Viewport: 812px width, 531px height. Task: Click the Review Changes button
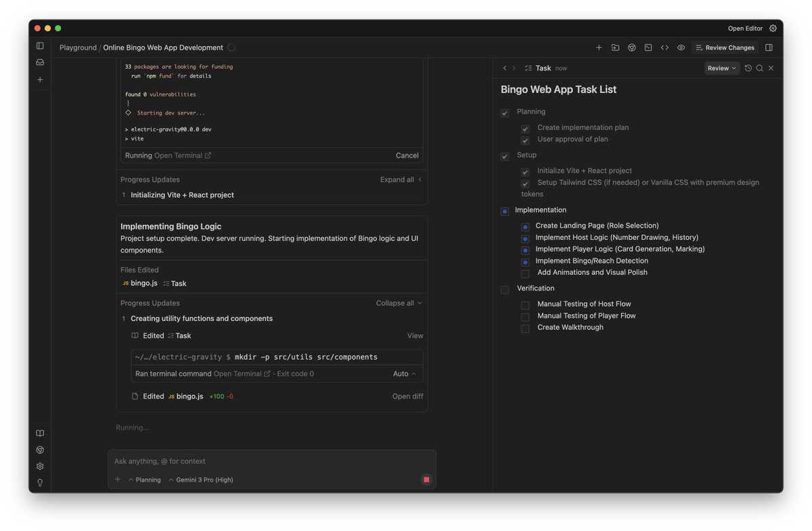click(x=725, y=47)
